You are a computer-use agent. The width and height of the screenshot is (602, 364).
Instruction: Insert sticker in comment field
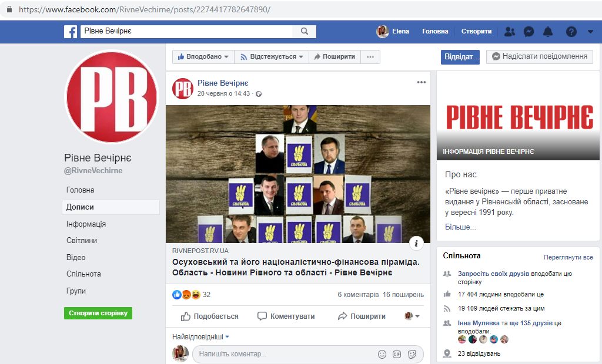[x=412, y=354]
